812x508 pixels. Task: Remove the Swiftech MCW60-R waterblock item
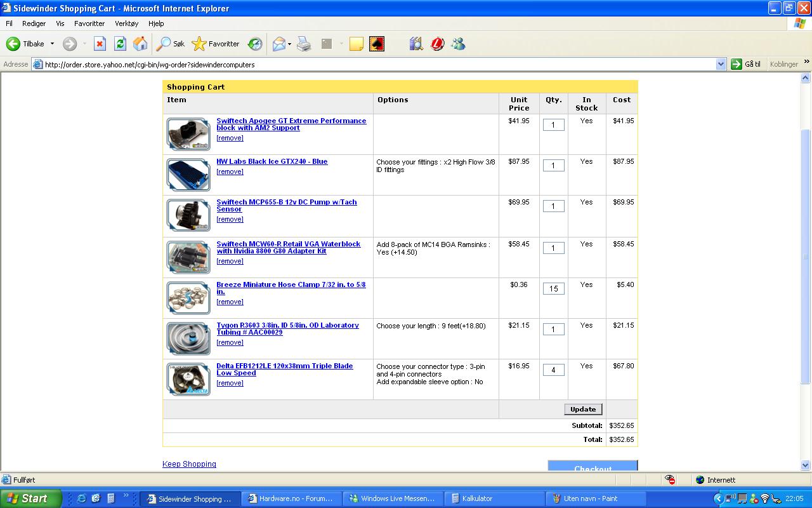(230, 261)
